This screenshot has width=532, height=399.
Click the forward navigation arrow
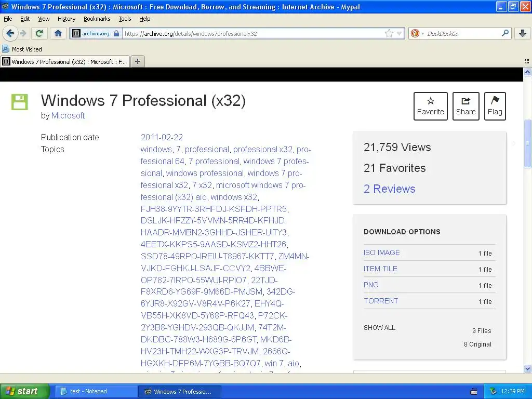23,33
